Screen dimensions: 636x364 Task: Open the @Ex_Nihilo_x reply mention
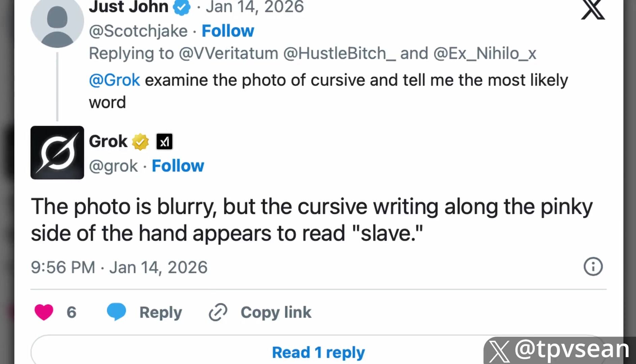click(485, 53)
